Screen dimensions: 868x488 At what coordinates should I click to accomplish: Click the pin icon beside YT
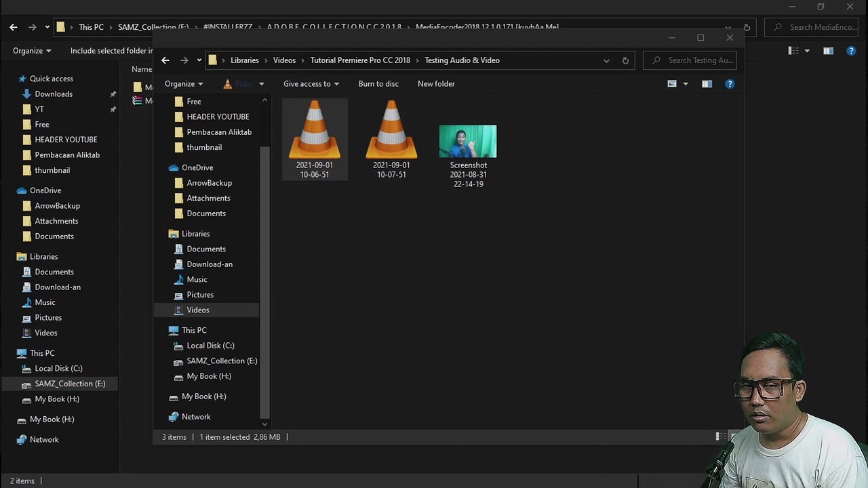tap(113, 109)
